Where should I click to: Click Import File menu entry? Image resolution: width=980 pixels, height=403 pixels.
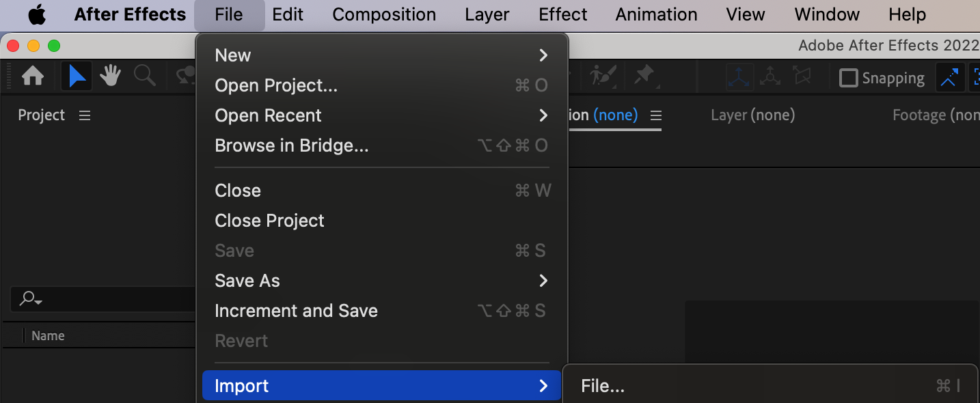click(603, 386)
